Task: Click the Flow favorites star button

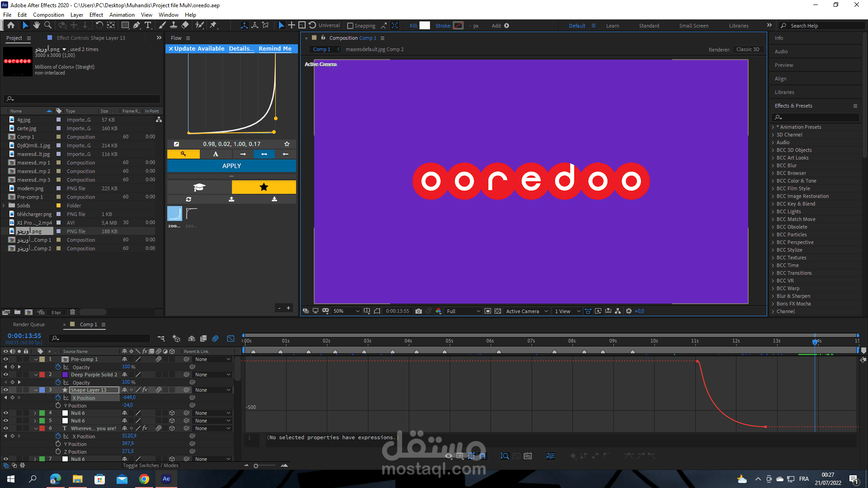Action: click(x=264, y=187)
